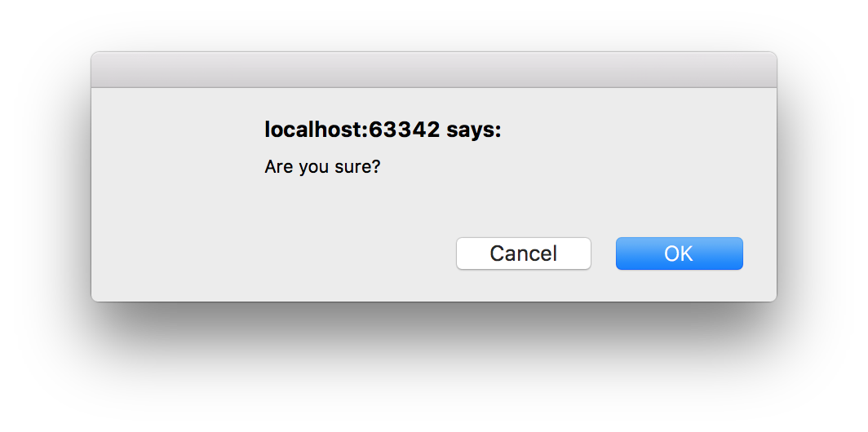Click the word 'Are' in the message

pyautogui.click(x=278, y=166)
